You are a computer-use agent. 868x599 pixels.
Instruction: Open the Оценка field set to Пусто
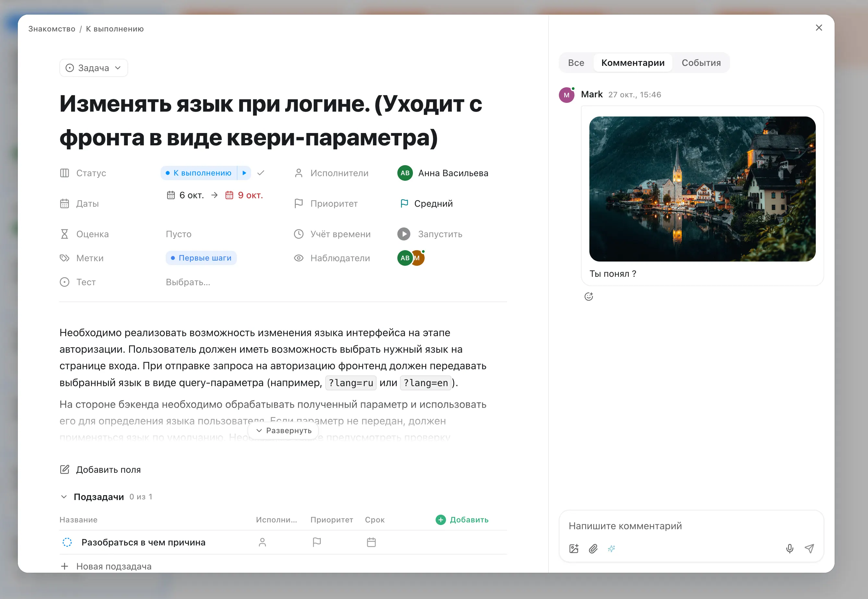[x=178, y=234]
